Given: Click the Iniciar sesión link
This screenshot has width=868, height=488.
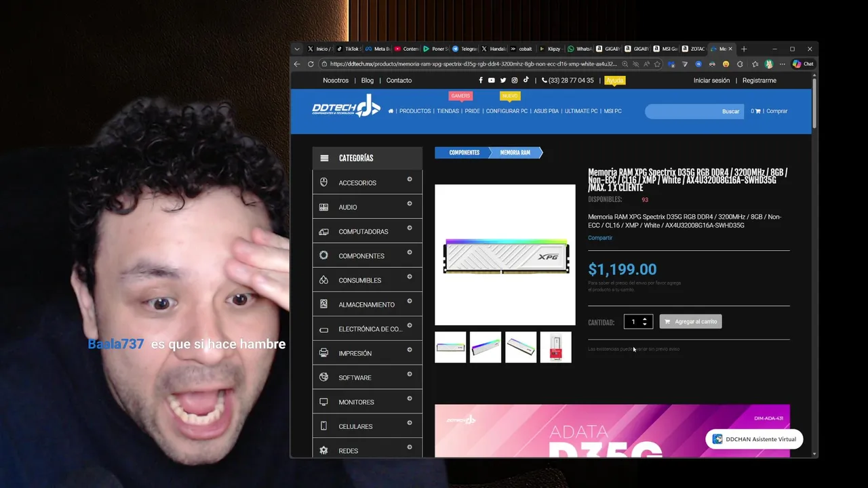Looking at the screenshot, I should 711,80.
